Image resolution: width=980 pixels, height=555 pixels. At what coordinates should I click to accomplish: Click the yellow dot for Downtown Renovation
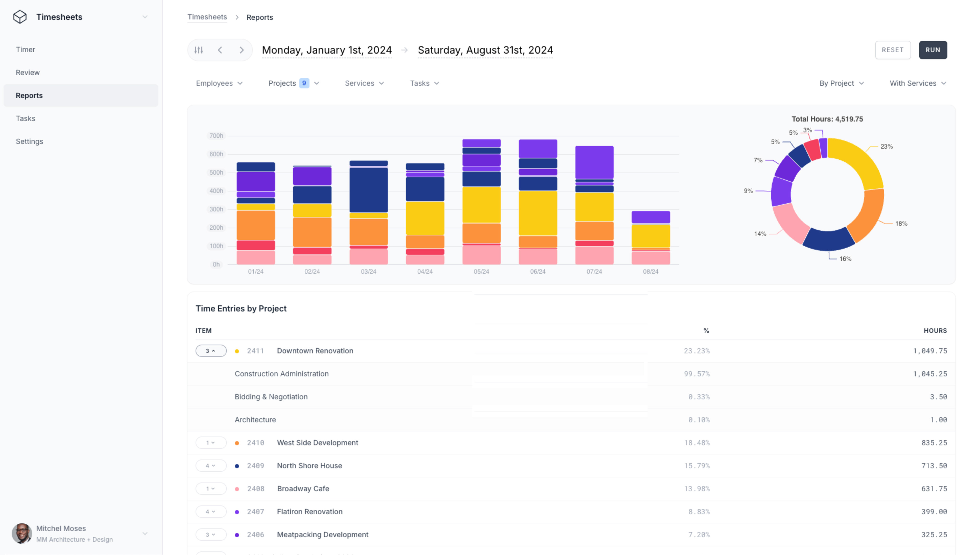pos(237,351)
